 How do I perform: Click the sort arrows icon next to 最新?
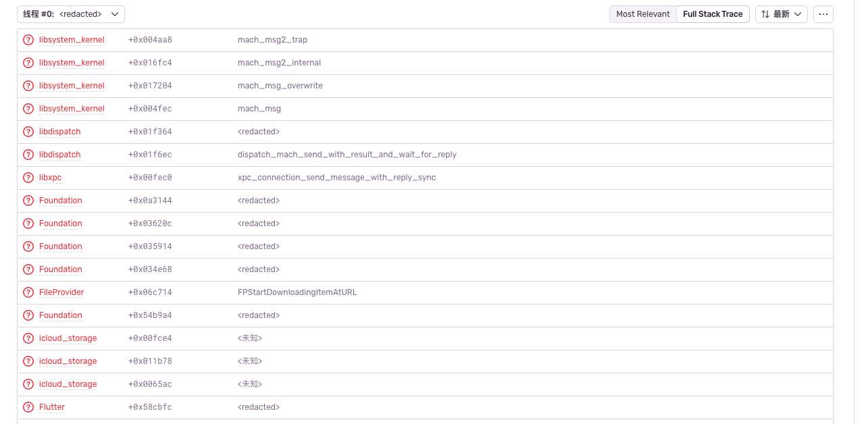click(x=766, y=14)
